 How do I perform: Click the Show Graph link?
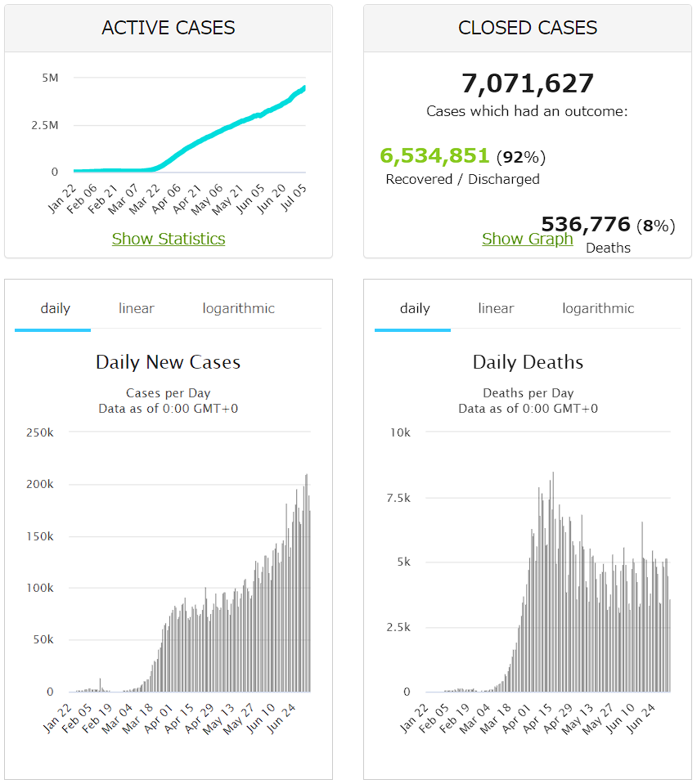(x=528, y=239)
